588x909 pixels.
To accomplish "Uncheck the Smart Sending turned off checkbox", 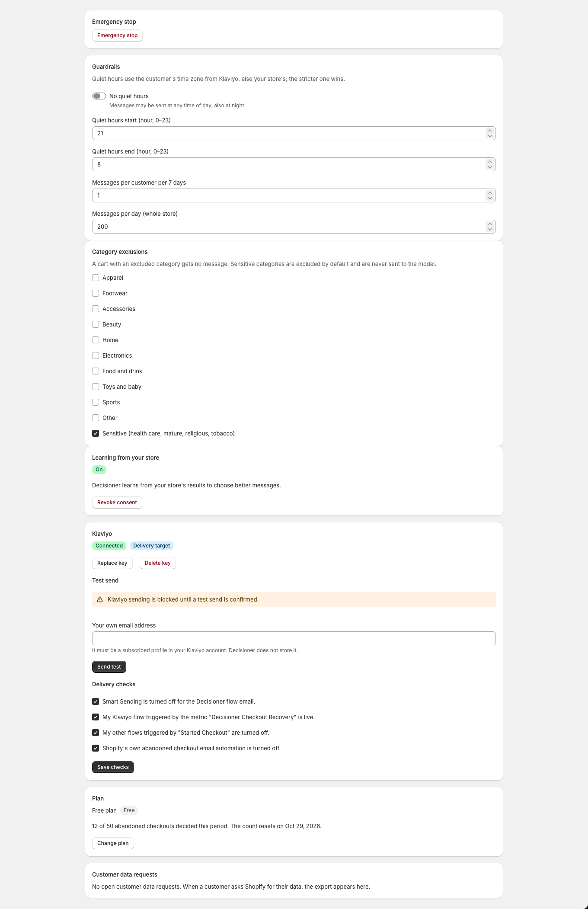I will (x=96, y=701).
